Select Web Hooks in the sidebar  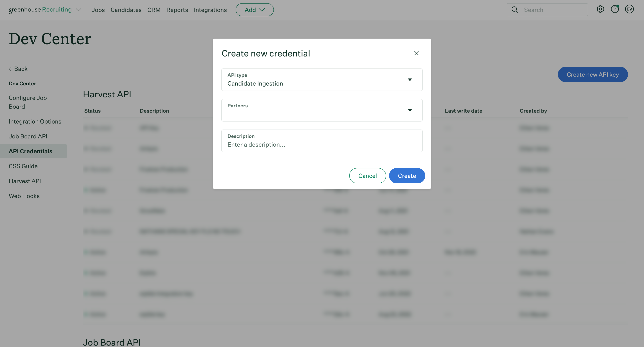click(x=24, y=196)
